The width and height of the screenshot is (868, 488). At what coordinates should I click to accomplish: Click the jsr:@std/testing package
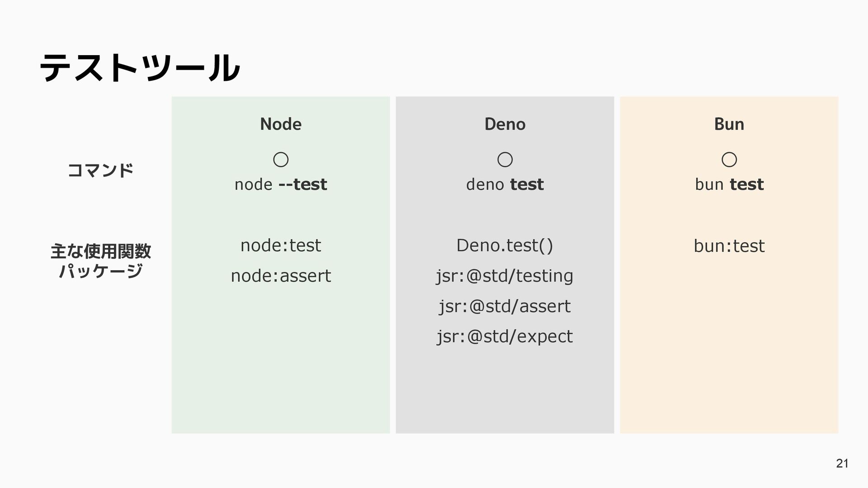pyautogui.click(x=505, y=276)
